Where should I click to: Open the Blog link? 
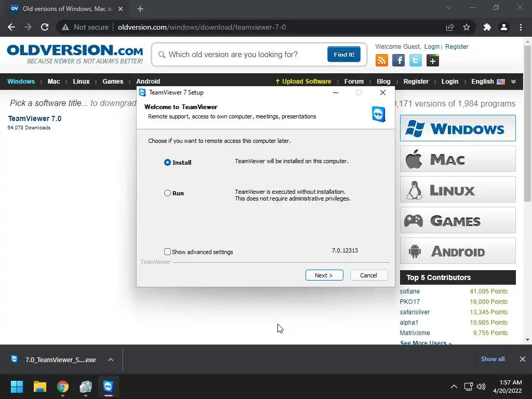383,82
